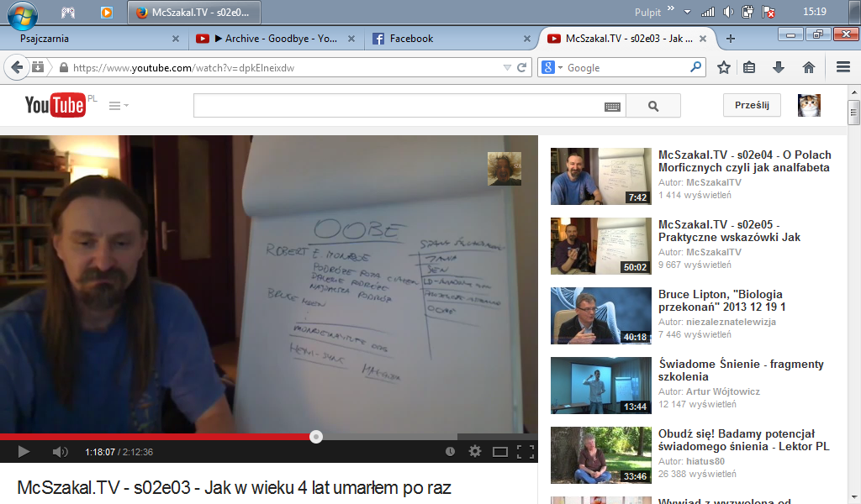The image size is (861, 504).
Task: Open Obudź się! Badamy potencjał link
Action: click(x=744, y=440)
